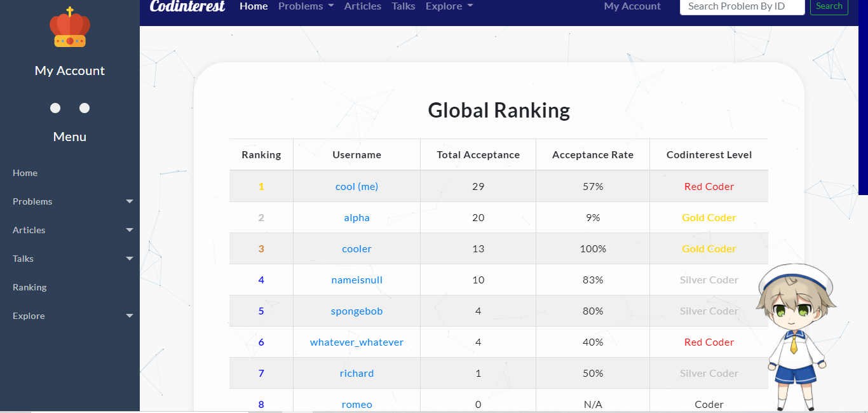
Task: Click the Codinterest Level column header
Action: (x=709, y=154)
